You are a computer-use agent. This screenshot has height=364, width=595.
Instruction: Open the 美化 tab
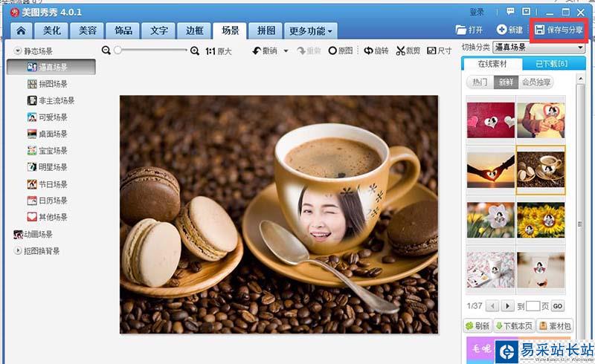[x=52, y=30]
